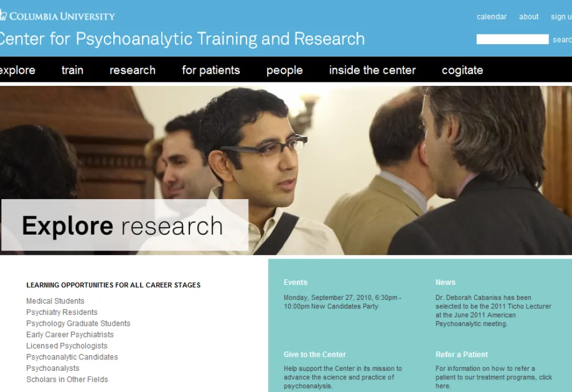Click the Explore research banner image
Viewport: 572px width, 392px height.
[x=286, y=171]
